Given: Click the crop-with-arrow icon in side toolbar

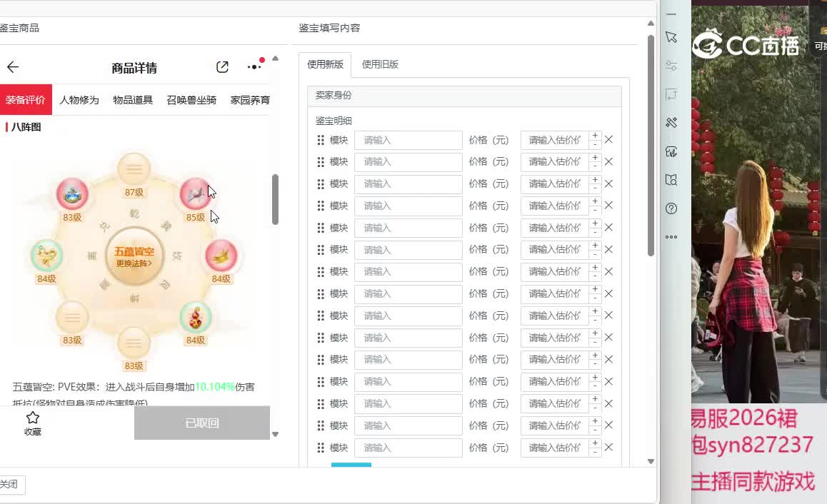Looking at the screenshot, I should point(671,94).
